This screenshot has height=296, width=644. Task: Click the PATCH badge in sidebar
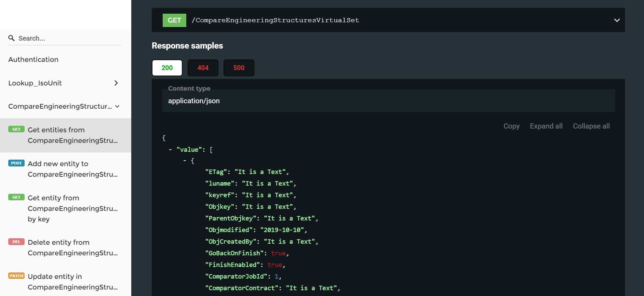[x=16, y=276]
